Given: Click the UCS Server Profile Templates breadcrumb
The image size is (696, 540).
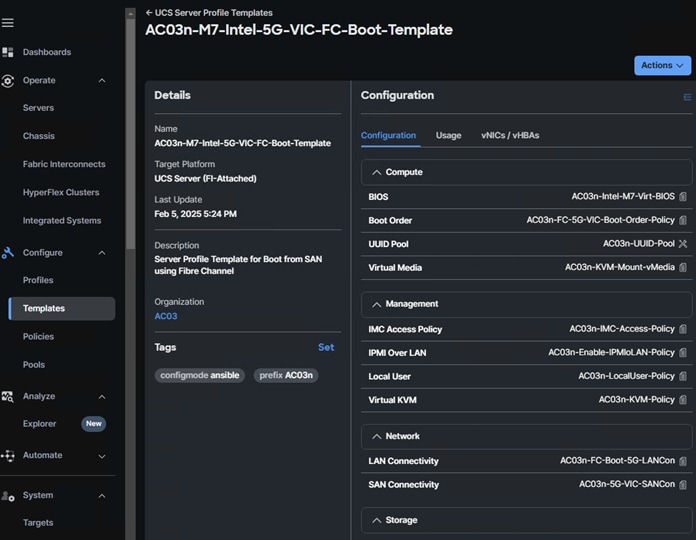Looking at the screenshot, I should 214,13.
